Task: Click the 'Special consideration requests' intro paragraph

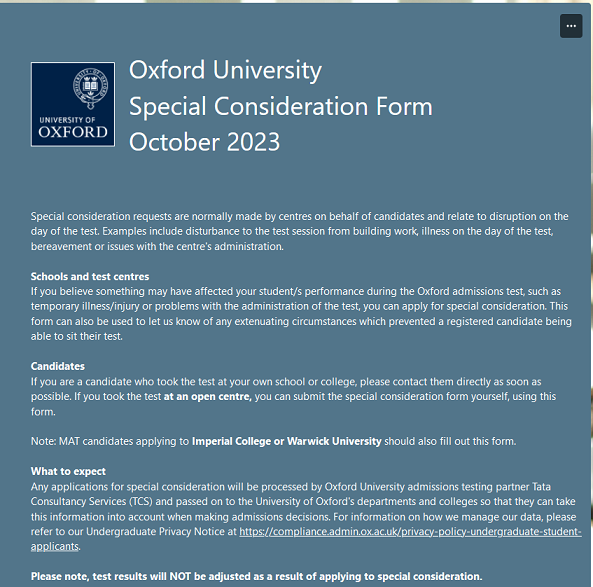Action: tap(300, 231)
